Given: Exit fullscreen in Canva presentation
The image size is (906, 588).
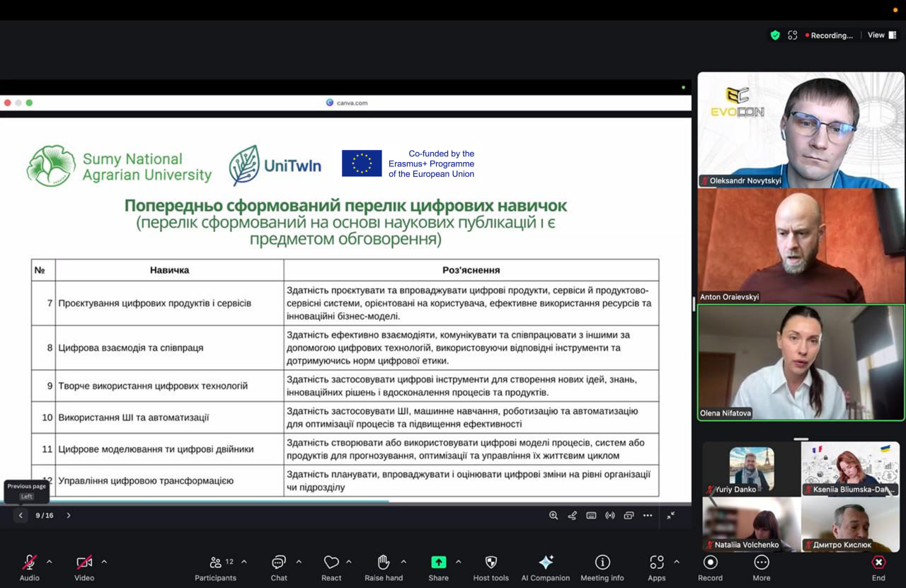Looking at the screenshot, I should pyautogui.click(x=670, y=516).
